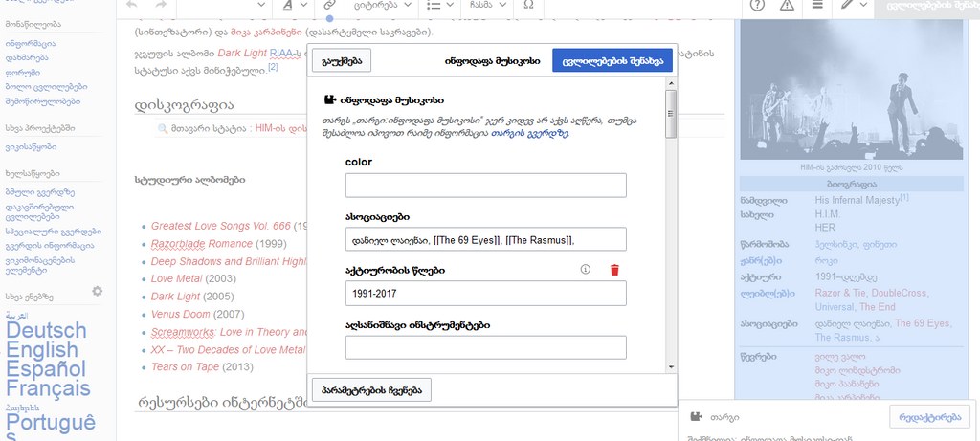Click რედაქტირება button in template popup

[x=929, y=417]
